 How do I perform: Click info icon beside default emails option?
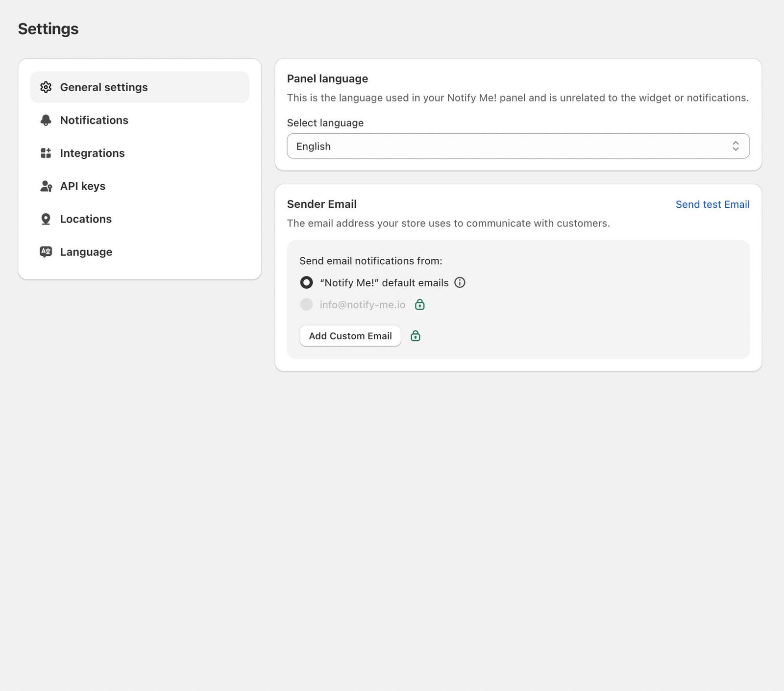(x=460, y=282)
